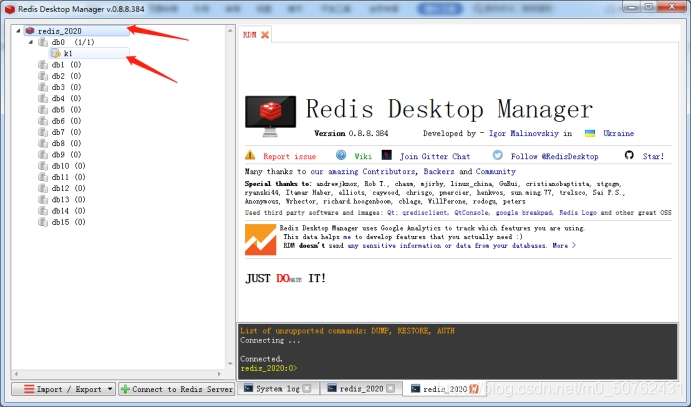The width and height of the screenshot is (692, 407).
Task: Open Import / Export dropdown button
Action: click(x=64, y=389)
